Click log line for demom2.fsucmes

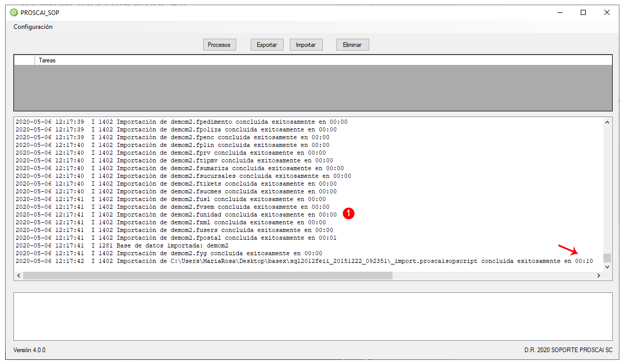176,192
